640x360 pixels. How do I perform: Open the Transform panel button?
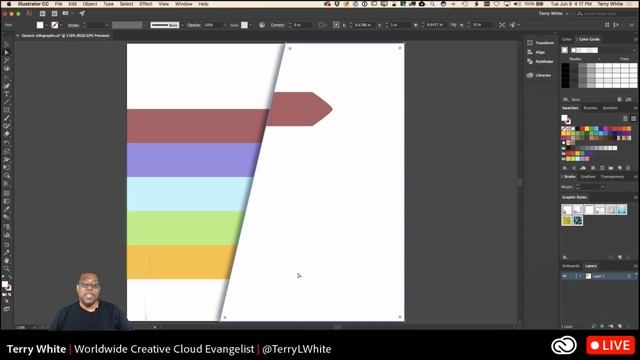tap(540, 42)
